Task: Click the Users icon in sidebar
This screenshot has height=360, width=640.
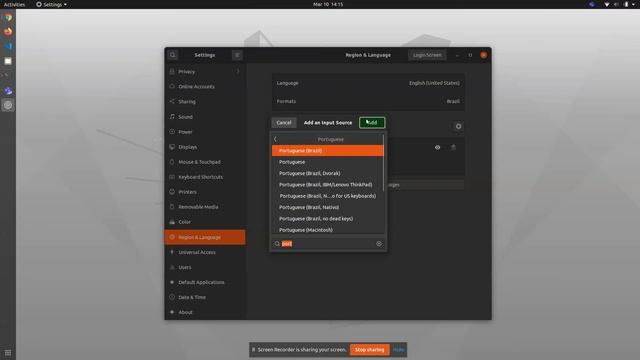Action: (x=172, y=267)
